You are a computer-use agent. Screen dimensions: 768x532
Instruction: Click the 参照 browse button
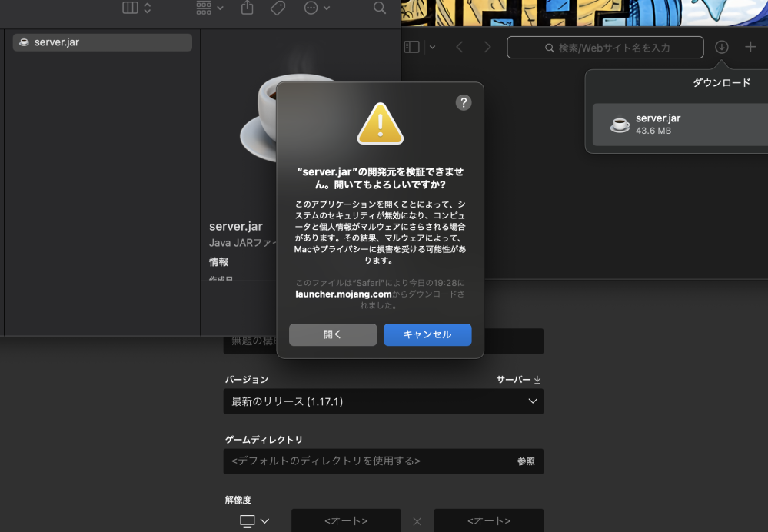coord(526,461)
